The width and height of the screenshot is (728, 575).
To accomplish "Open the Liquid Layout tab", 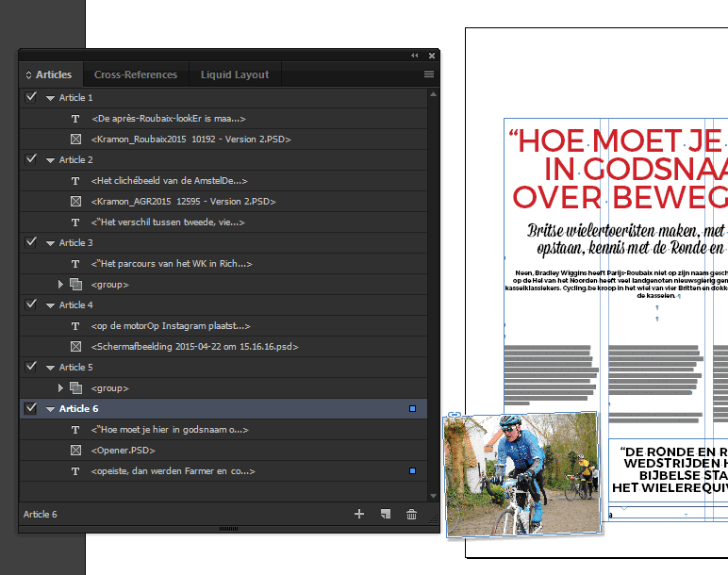I will click(235, 74).
